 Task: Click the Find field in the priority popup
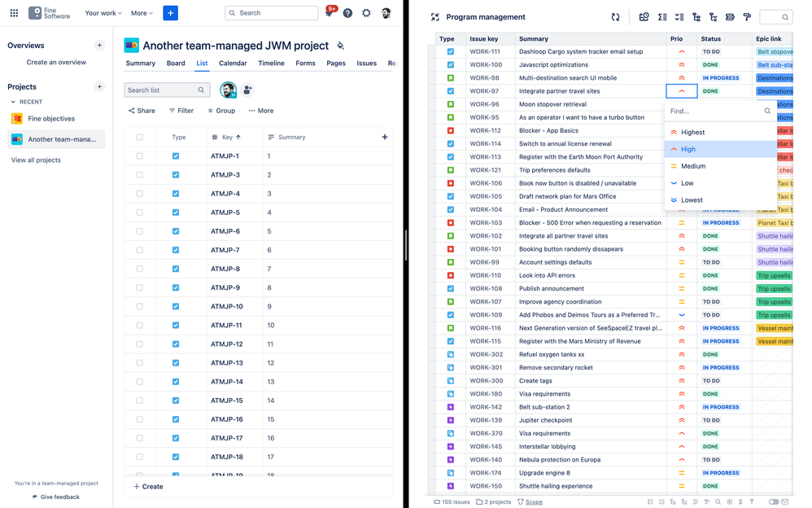pyautogui.click(x=716, y=111)
